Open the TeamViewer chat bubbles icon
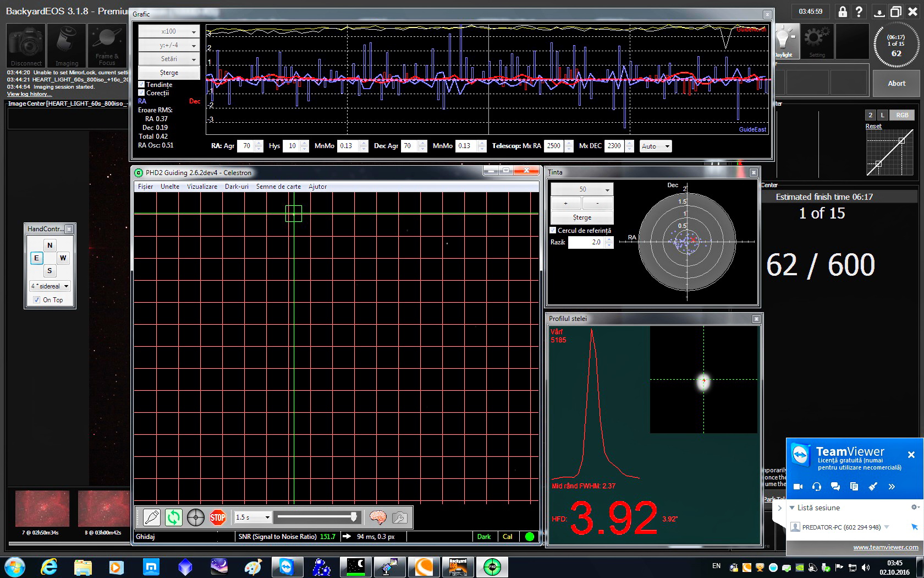 [835, 487]
